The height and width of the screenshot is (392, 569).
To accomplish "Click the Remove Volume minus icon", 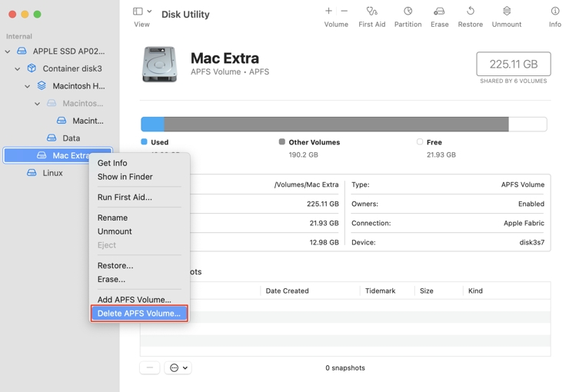I will click(x=344, y=11).
